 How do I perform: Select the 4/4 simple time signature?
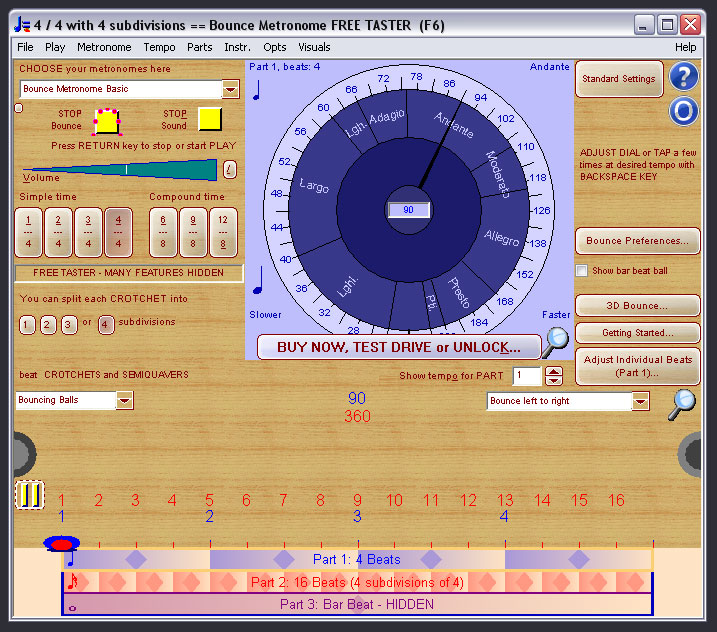(118, 232)
